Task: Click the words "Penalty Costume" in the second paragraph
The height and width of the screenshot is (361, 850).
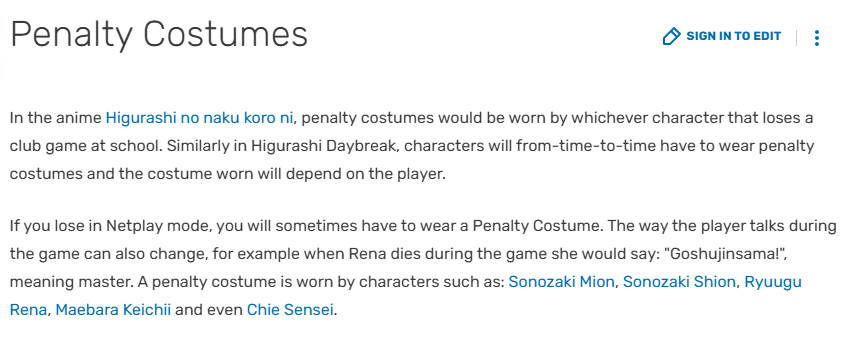Action: point(536,226)
